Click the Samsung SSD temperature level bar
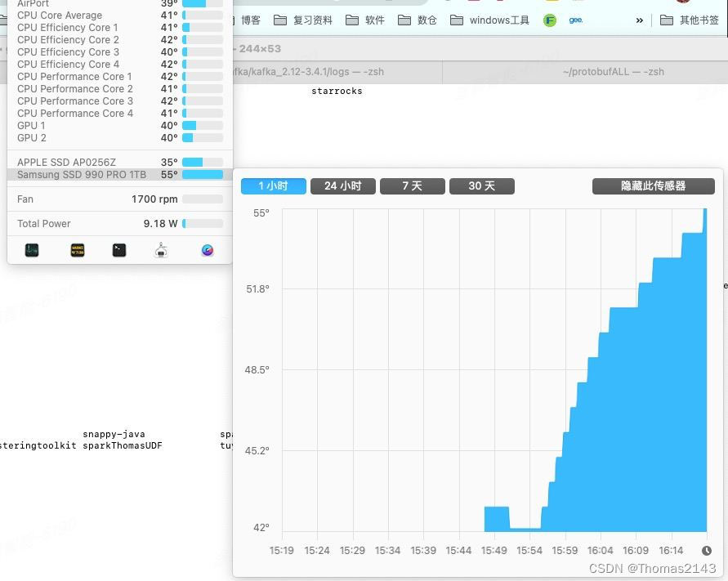The width and height of the screenshot is (728, 581). 203,175
